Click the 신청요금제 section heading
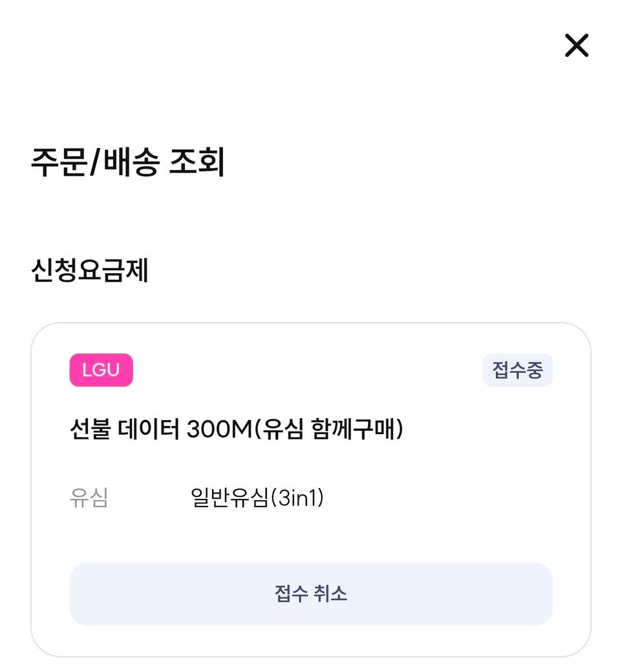Image resolution: width=622 pixels, height=672 pixels. pyautogui.click(x=89, y=271)
